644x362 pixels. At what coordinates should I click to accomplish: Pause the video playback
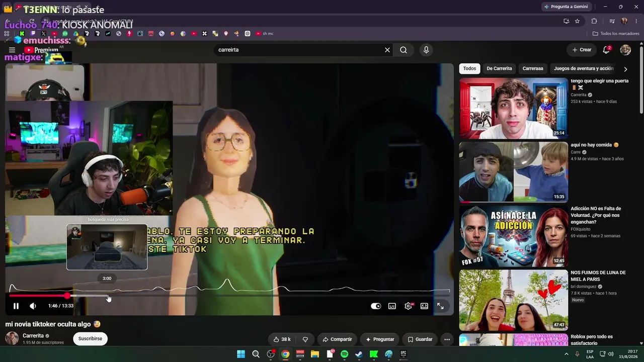tap(16, 306)
